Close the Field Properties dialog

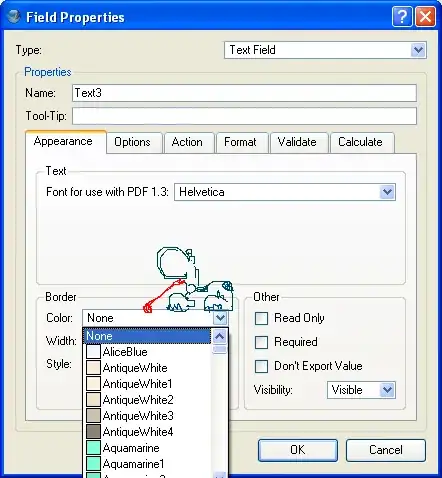point(425,16)
